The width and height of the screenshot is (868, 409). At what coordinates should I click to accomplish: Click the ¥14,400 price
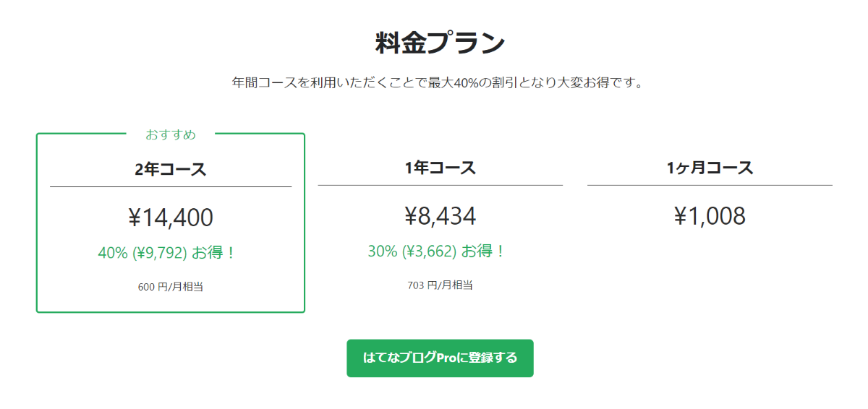(171, 218)
